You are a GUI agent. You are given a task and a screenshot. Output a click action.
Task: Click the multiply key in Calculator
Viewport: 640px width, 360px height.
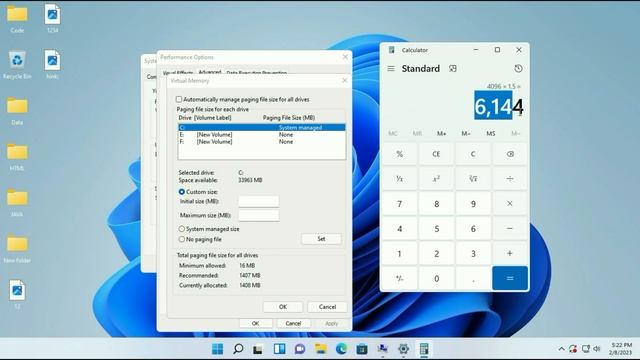(x=510, y=204)
